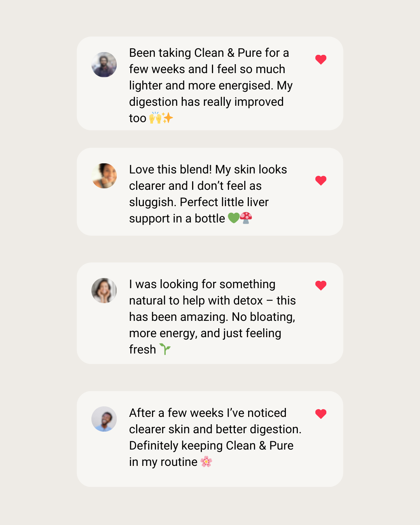Click the smiling man's avatar in the last review
This screenshot has width=420, height=525.
(104, 419)
